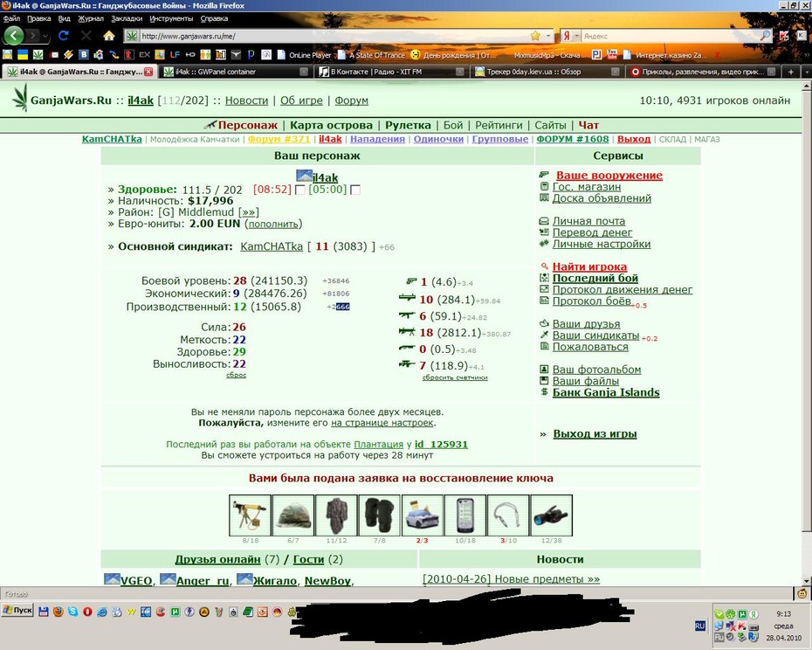812x650 pixels.
Task: Open the Рулетка link
Action: click(x=408, y=125)
